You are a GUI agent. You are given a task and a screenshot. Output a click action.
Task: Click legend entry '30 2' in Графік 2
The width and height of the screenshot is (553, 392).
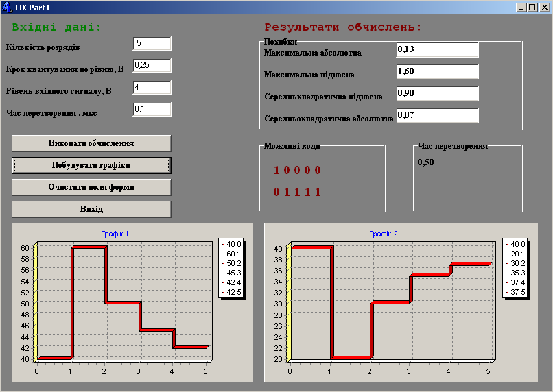pyautogui.click(x=515, y=263)
